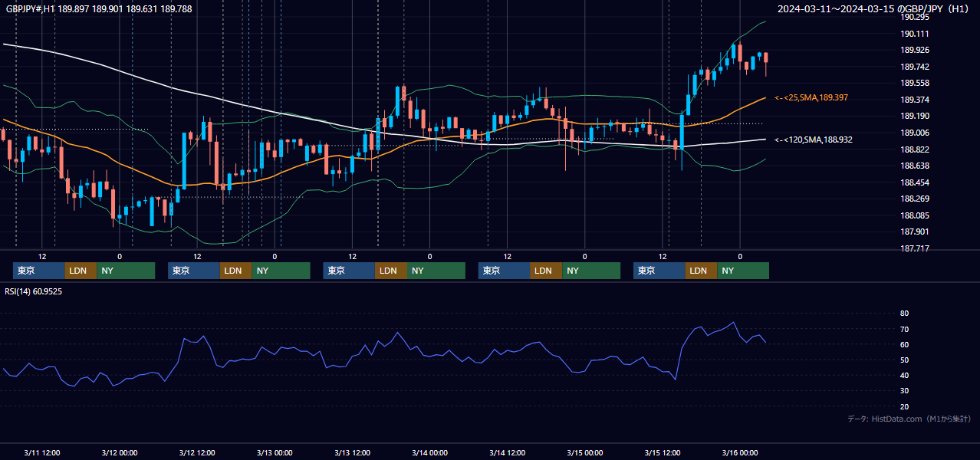The height and width of the screenshot is (460, 980).
Task: Click price axis label 189.374
Action: [915, 100]
